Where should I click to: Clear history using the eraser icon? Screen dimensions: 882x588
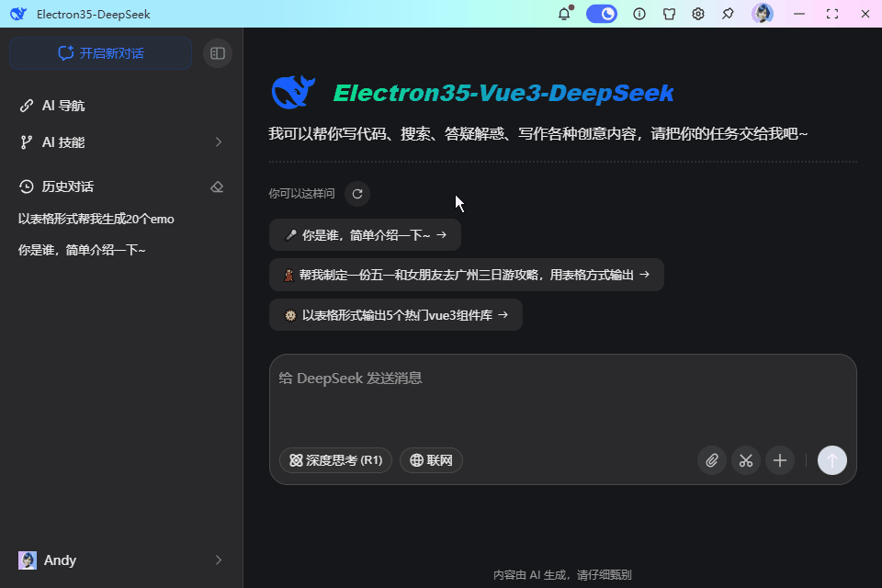[x=217, y=187]
